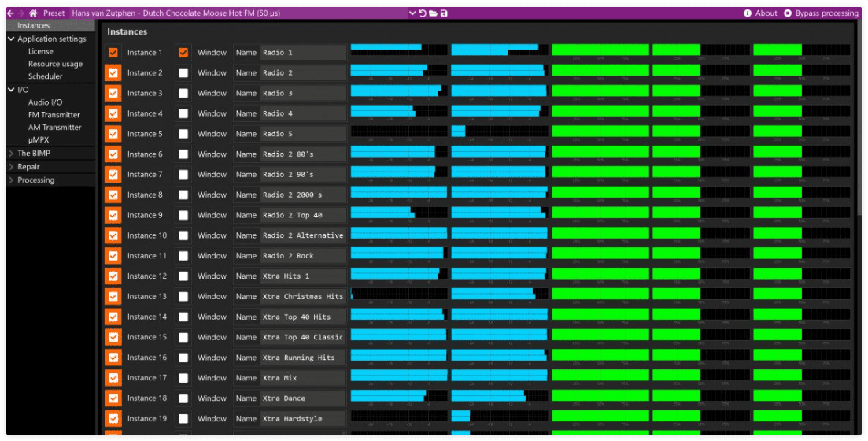Click the Radio 4 name field
This screenshot has height=441, width=868.
click(x=303, y=113)
